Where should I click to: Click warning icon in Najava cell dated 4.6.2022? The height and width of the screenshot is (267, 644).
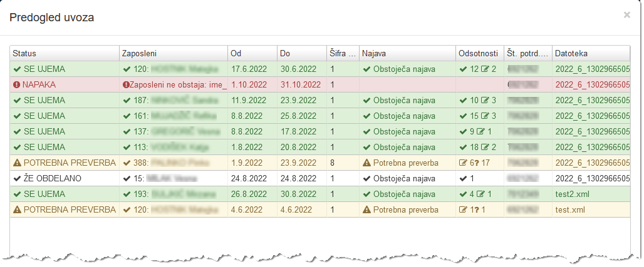tap(366, 209)
